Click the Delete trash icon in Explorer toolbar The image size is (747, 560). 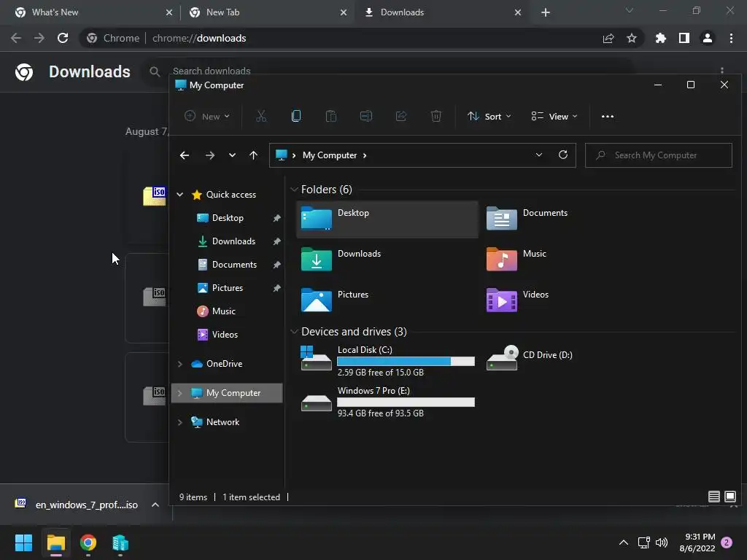pyautogui.click(x=436, y=116)
